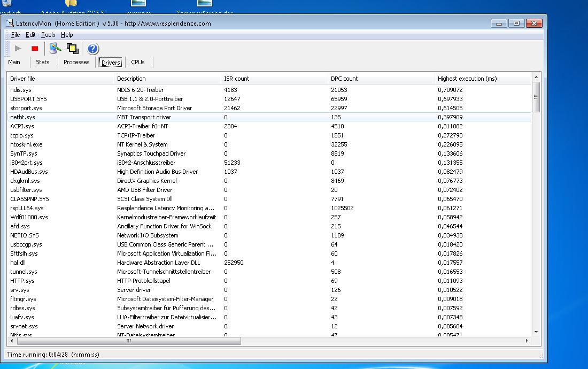Select the netbt.sys driver row
Viewport: 588px width, 369px height.
coord(269,117)
